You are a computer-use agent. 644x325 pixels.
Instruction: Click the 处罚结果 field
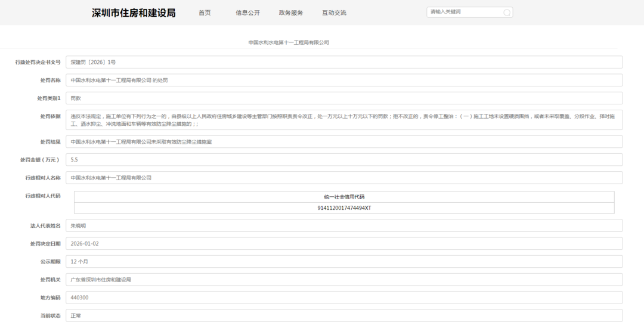click(x=343, y=142)
